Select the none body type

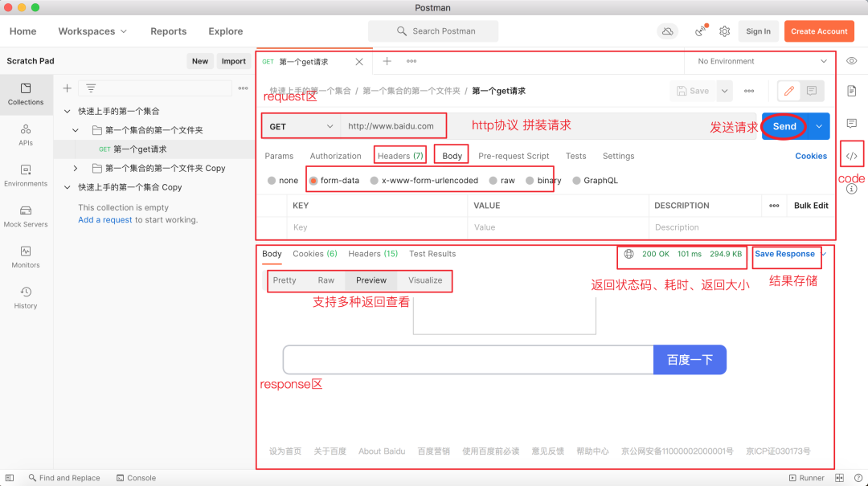(x=282, y=181)
